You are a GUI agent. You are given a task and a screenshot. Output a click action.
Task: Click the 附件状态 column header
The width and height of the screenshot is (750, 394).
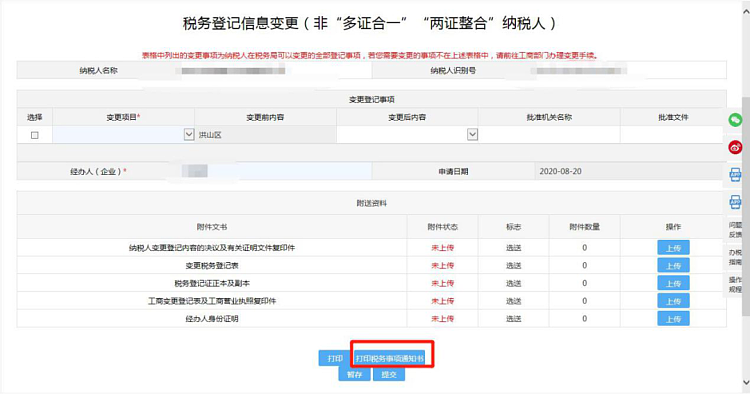coord(442,227)
